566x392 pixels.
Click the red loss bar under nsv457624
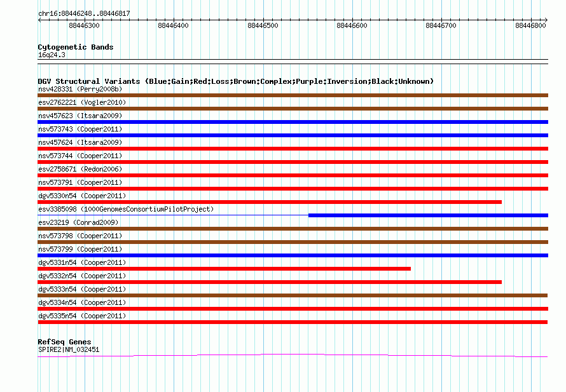(x=293, y=149)
